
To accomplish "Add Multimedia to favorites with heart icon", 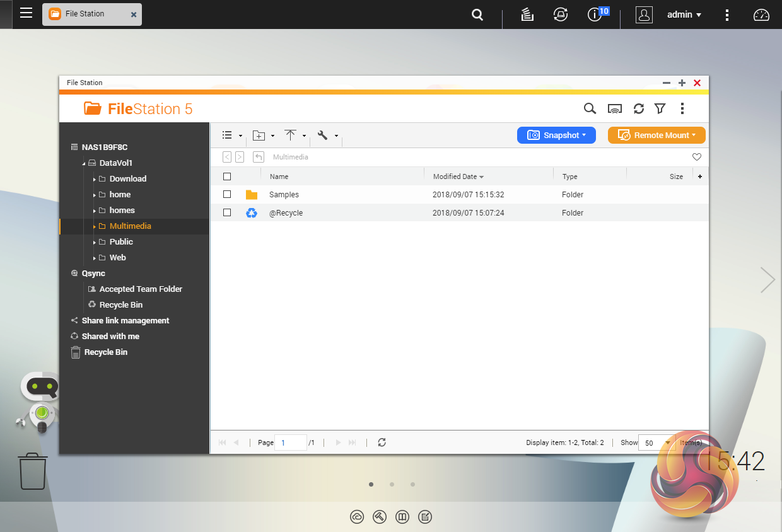I will coord(696,157).
